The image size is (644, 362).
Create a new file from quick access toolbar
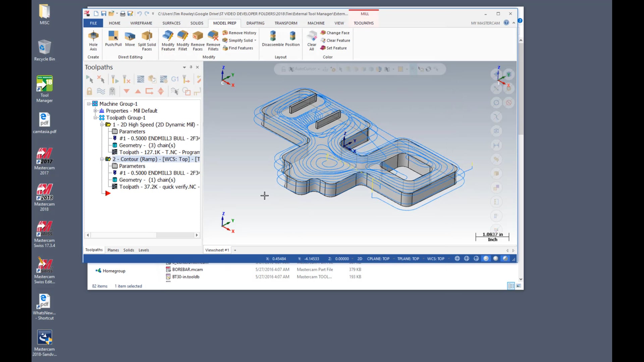pyautogui.click(x=96, y=14)
